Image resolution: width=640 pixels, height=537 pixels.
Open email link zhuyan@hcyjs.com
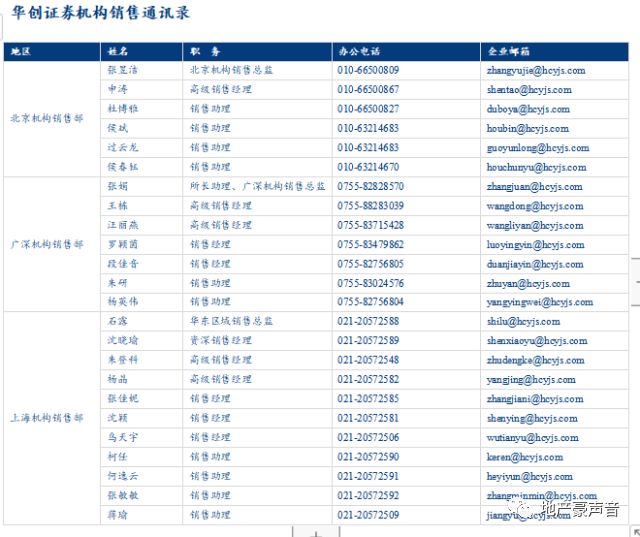tap(528, 284)
